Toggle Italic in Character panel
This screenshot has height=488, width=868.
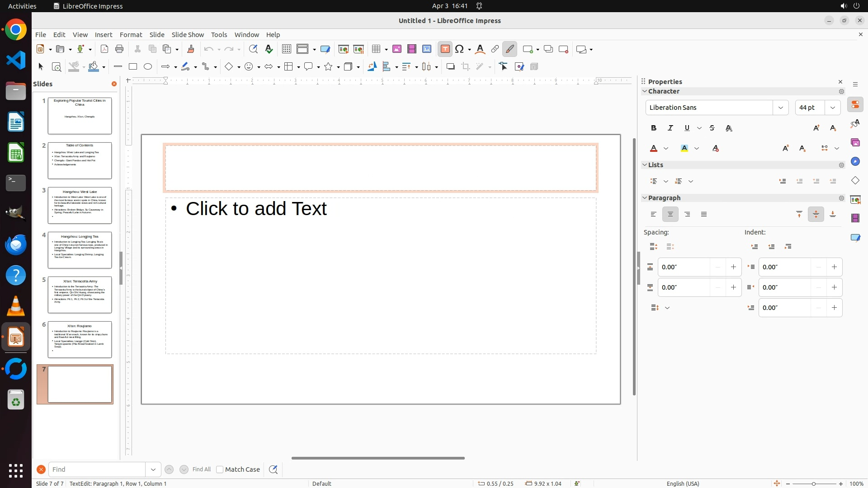click(670, 128)
